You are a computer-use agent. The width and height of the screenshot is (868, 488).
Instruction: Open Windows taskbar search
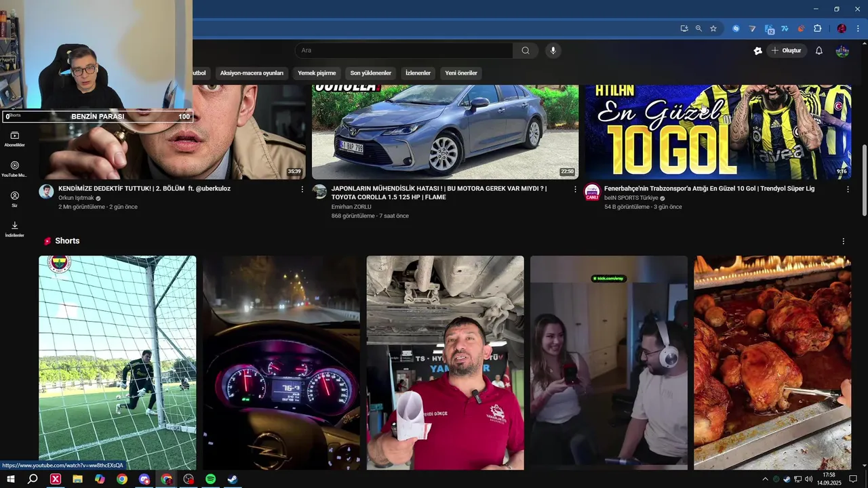pyautogui.click(x=33, y=479)
